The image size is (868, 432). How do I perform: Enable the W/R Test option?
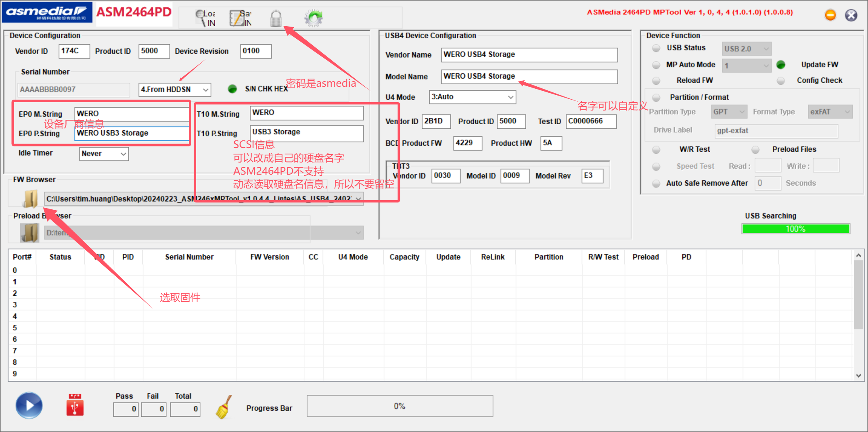pyautogui.click(x=656, y=150)
